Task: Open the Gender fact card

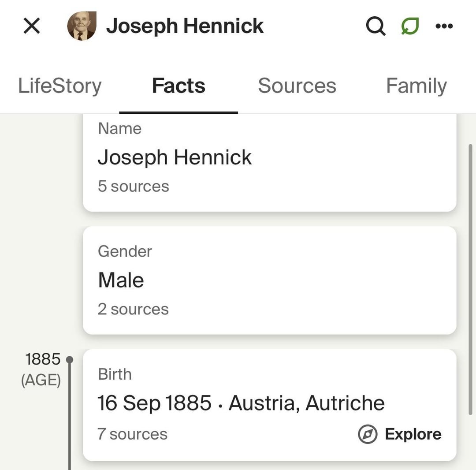Action: click(270, 280)
